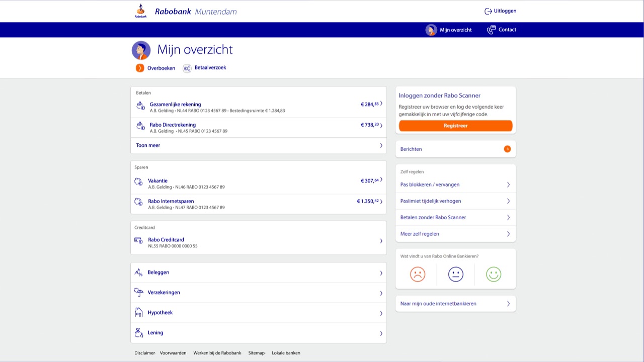644x362 pixels.
Task: Open the Lokale banken footer link
Action: 286,353
